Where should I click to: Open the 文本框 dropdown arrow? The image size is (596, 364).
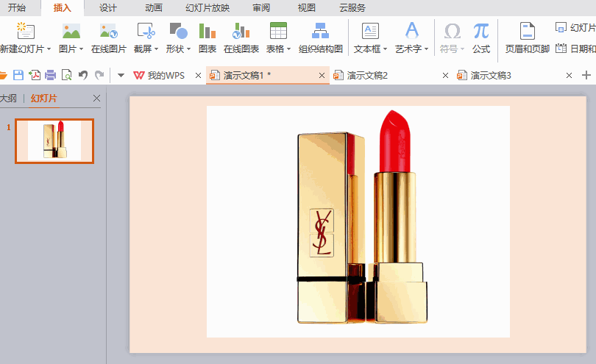click(385, 49)
